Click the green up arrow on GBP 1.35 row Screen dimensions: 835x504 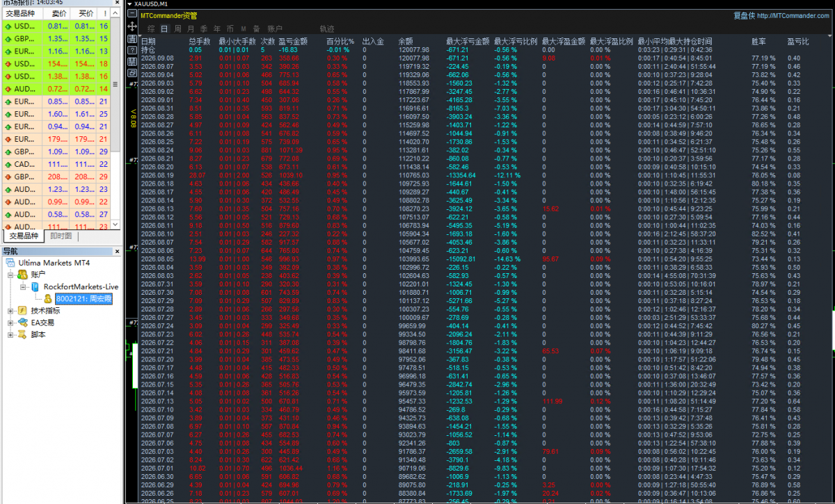pyautogui.click(x=8, y=39)
